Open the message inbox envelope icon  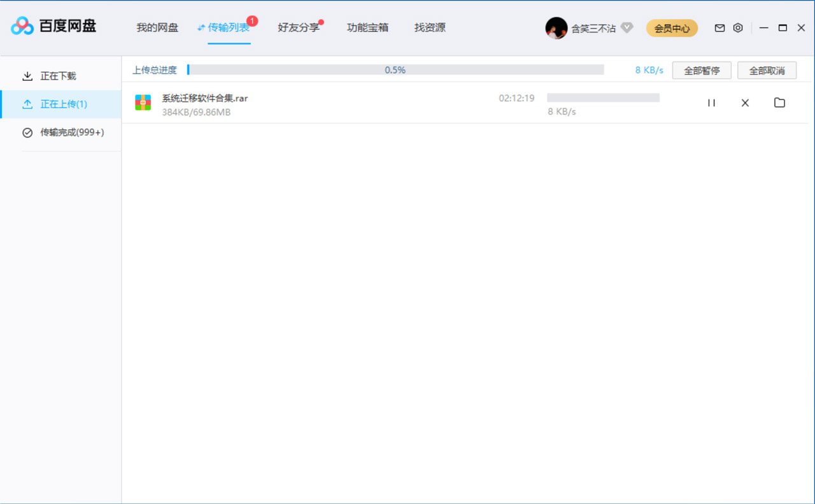click(x=719, y=27)
